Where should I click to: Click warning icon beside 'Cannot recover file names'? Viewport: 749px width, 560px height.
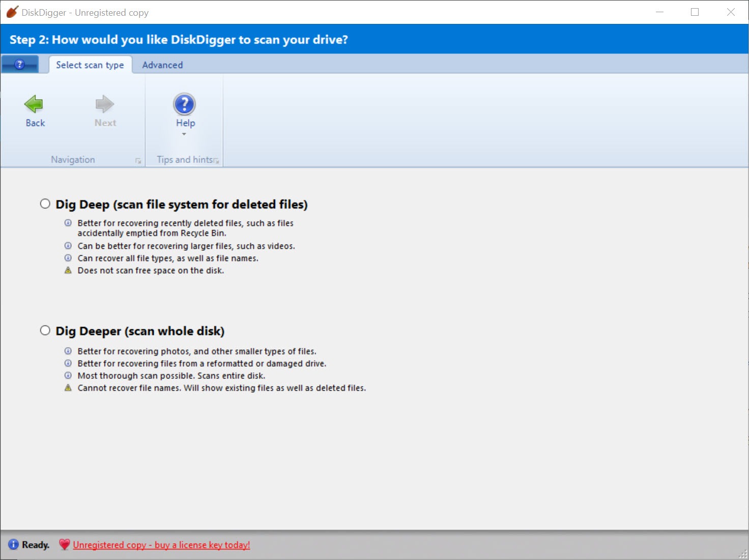[68, 388]
